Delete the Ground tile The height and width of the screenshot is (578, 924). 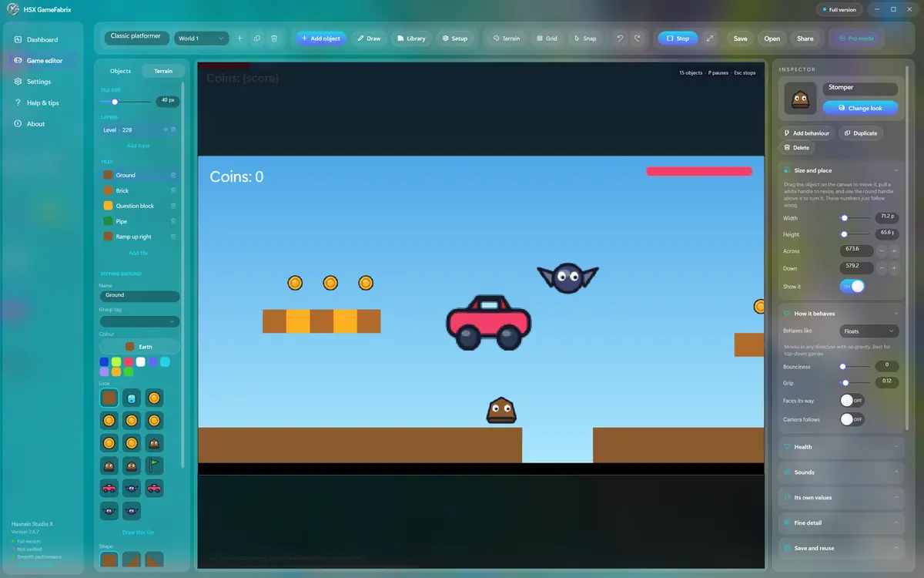tap(173, 176)
